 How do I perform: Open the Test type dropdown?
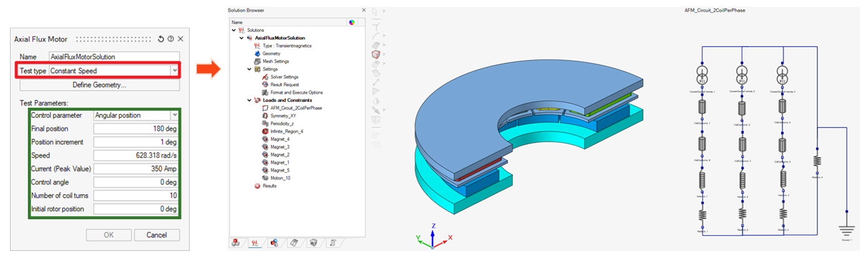coord(173,71)
